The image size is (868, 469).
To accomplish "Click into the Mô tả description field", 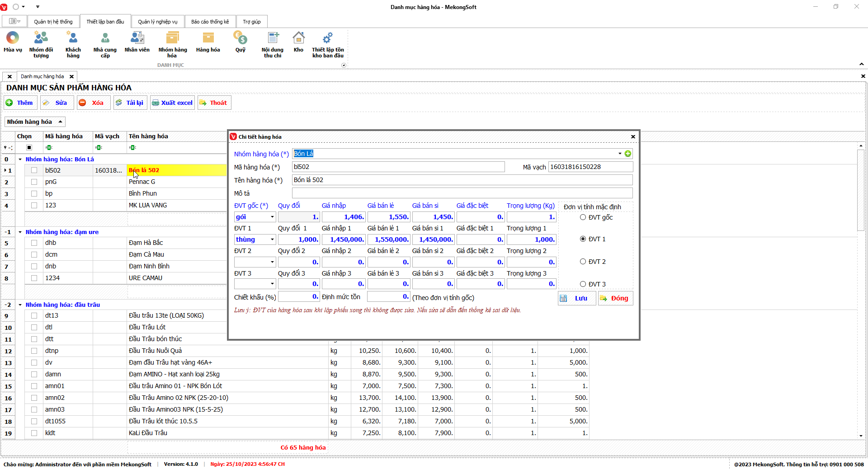I will coord(462,193).
